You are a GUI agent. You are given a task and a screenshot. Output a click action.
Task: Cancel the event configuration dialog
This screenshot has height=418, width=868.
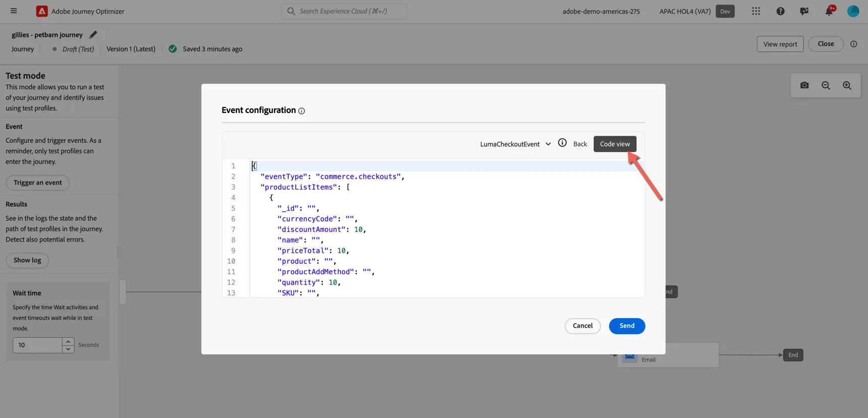pos(582,326)
